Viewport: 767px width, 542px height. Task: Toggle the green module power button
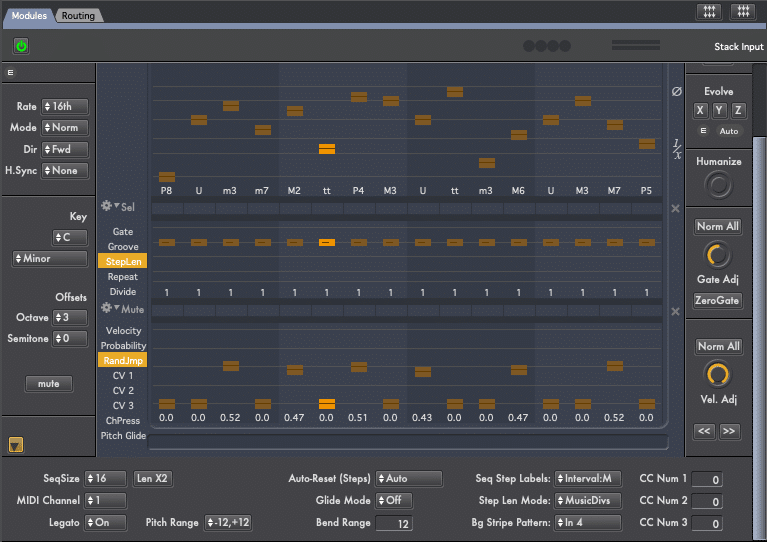pos(21,46)
